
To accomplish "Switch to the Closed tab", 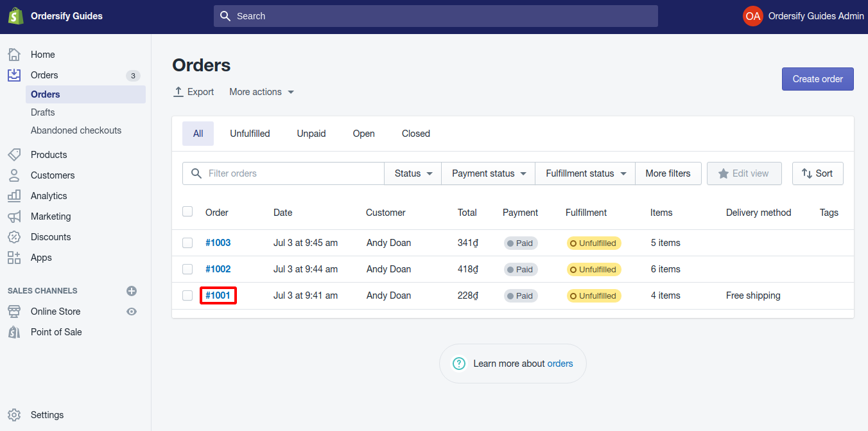I will (416, 134).
